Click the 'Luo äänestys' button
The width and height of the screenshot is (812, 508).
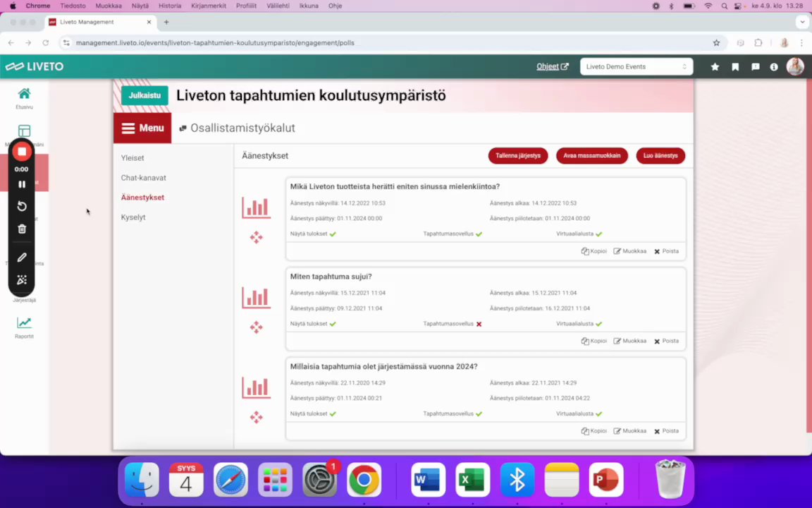pyautogui.click(x=660, y=155)
